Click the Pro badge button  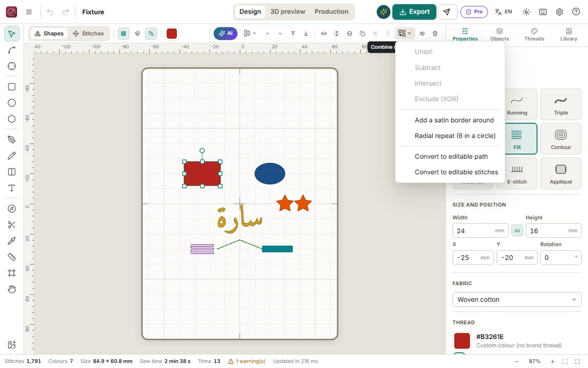[474, 12]
